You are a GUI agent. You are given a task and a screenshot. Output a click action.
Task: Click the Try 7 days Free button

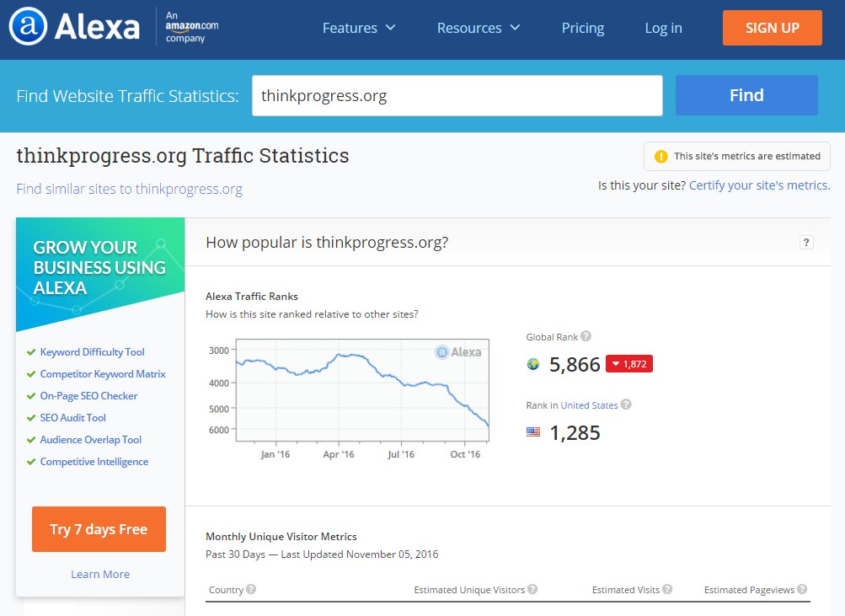pos(99,528)
